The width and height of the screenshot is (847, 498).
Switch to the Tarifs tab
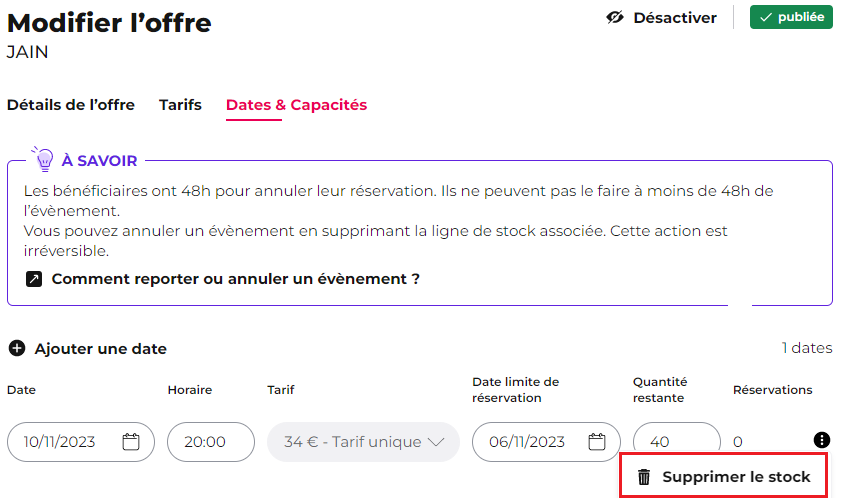click(180, 105)
